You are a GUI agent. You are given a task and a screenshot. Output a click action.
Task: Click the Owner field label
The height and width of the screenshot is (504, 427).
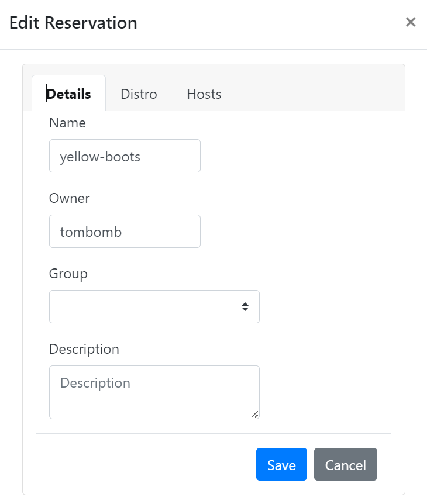pos(70,198)
